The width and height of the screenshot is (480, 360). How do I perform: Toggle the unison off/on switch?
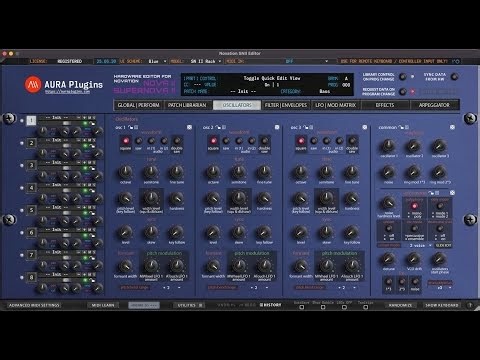pos(389,228)
